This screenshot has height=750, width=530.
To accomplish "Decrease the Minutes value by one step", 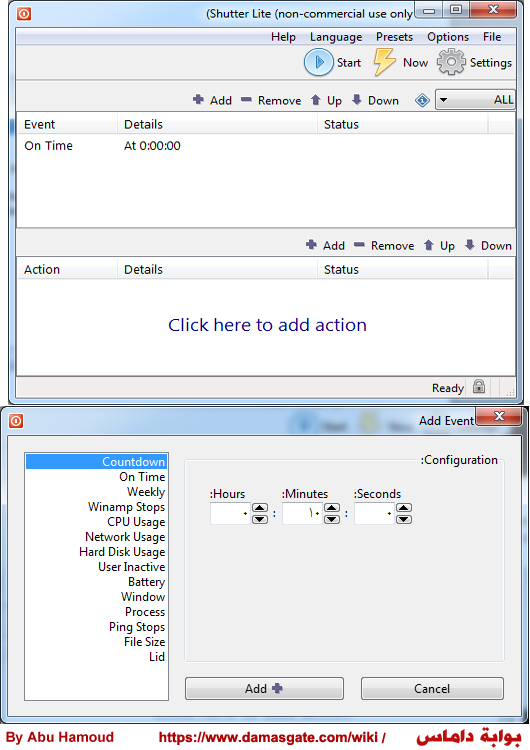I will 332,519.
